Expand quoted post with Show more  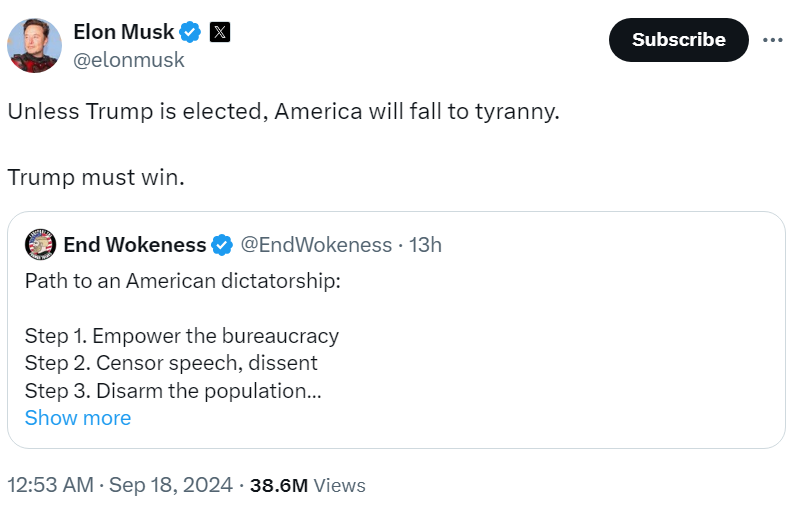coord(78,418)
